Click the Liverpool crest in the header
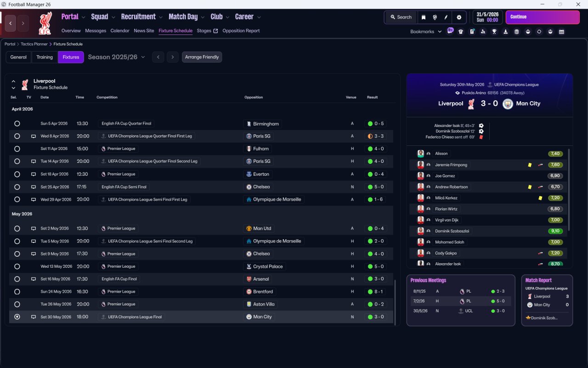Image resolution: width=588 pixels, height=368 pixels. tap(45, 23)
